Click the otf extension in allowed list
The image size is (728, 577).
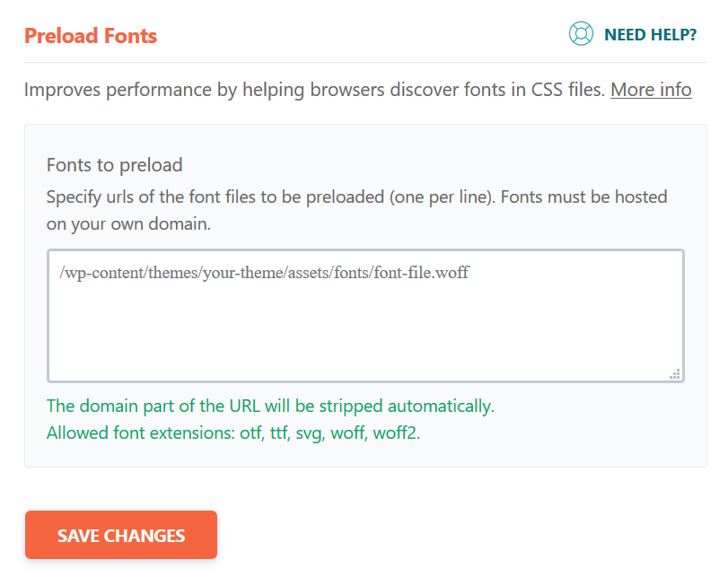click(x=250, y=433)
